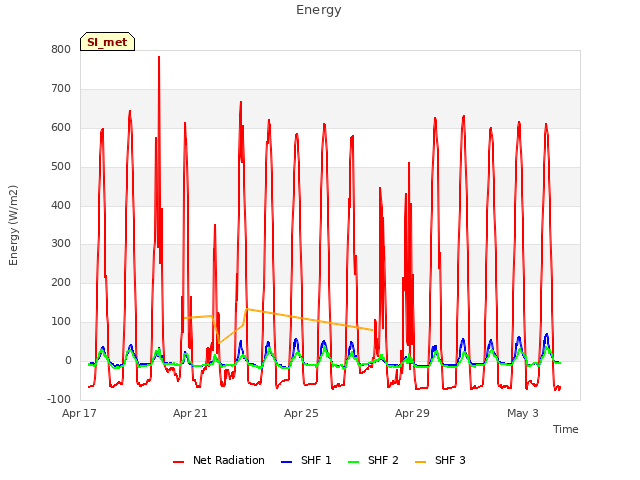Viewport: 640px width, 480px height.
Task: Click the green SHF 2 legend swatch
Action: tap(353, 462)
